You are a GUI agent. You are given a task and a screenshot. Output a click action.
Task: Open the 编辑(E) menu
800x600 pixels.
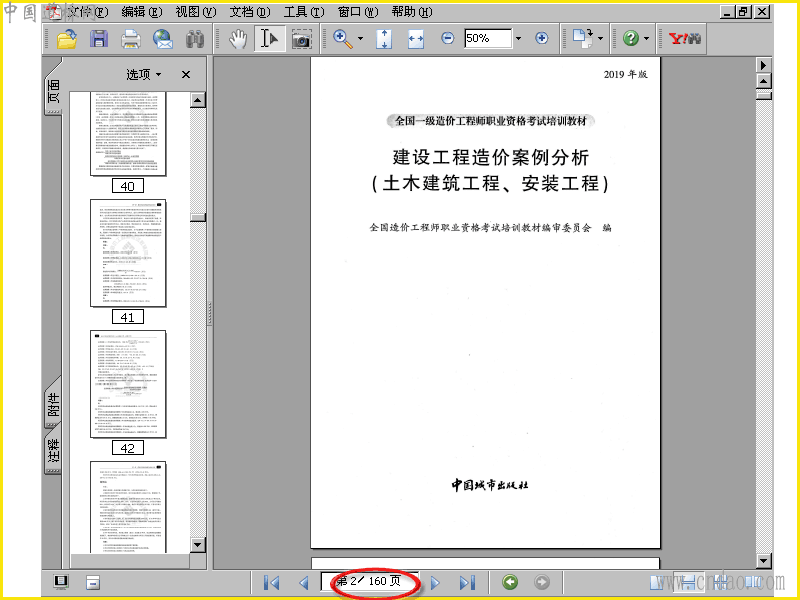[141, 11]
